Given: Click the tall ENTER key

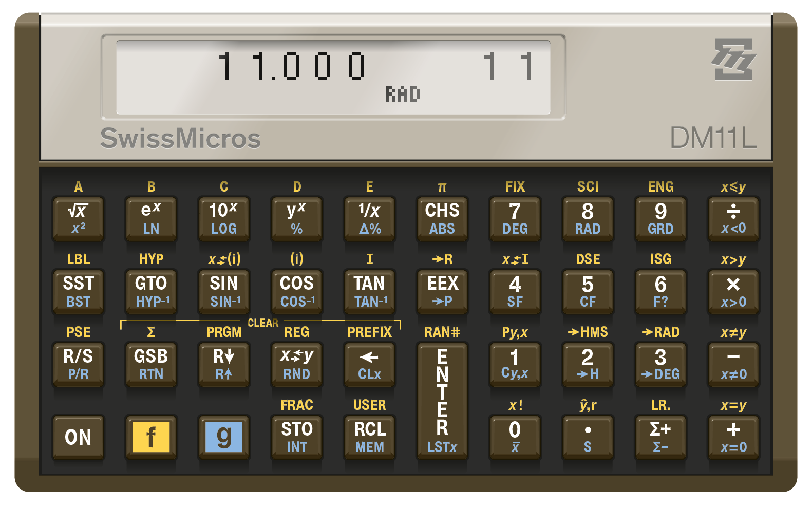Looking at the screenshot, I should (x=442, y=401).
